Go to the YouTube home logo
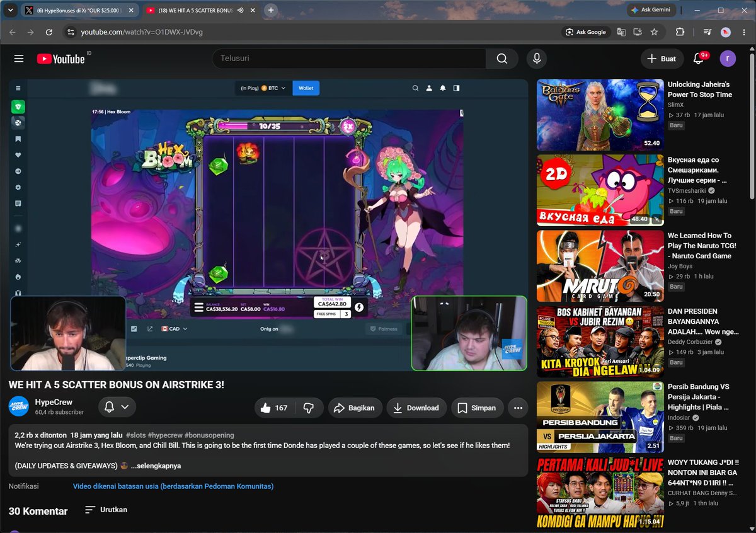 coord(61,59)
